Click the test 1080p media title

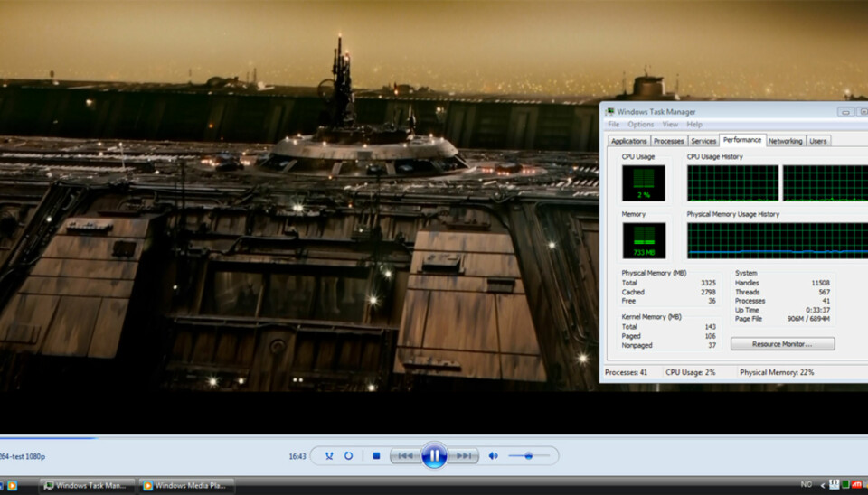click(x=22, y=456)
